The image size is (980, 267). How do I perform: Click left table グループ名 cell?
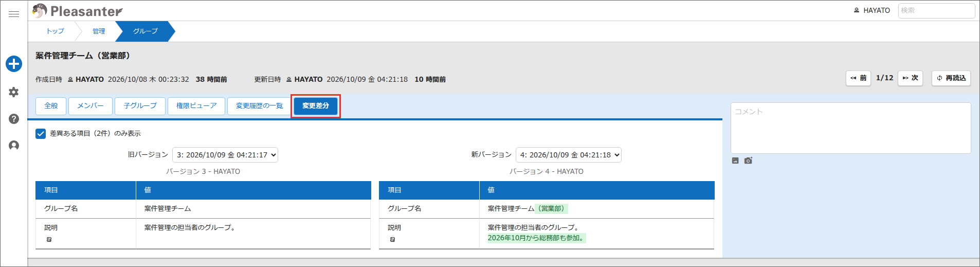point(86,209)
